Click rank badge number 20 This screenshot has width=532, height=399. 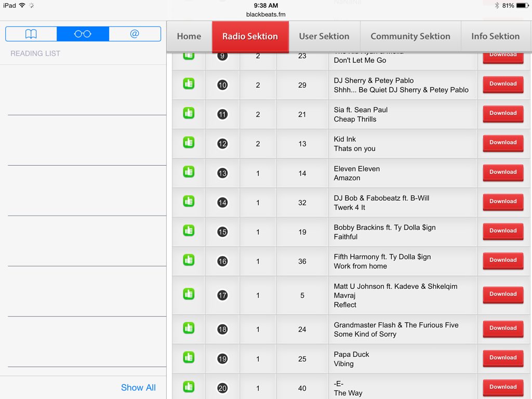pos(222,388)
